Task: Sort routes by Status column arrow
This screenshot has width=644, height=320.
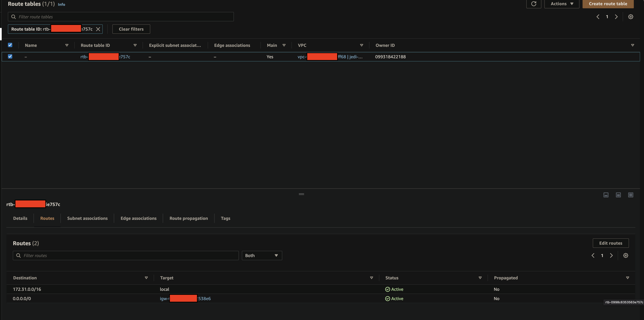Action: pos(480,278)
